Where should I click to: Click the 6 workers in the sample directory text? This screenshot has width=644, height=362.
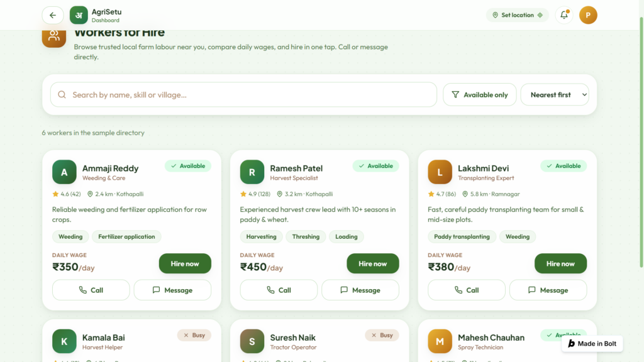[x=93, y=133]
